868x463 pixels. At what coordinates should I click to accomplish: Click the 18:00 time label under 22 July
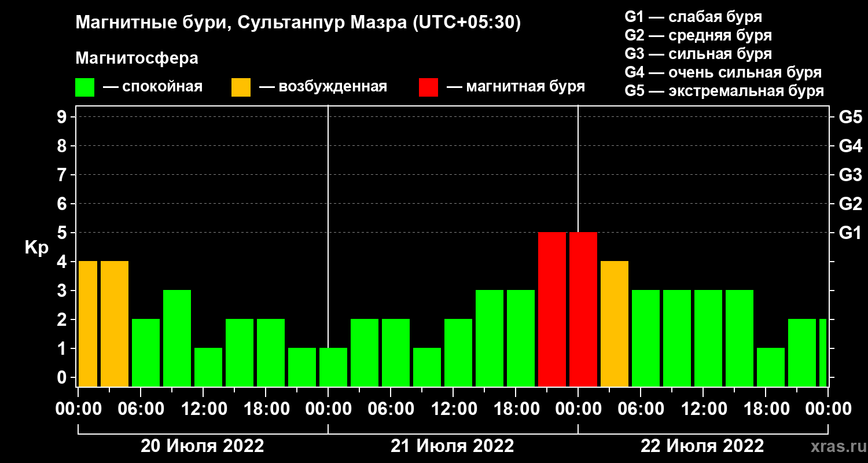(766, 409)
